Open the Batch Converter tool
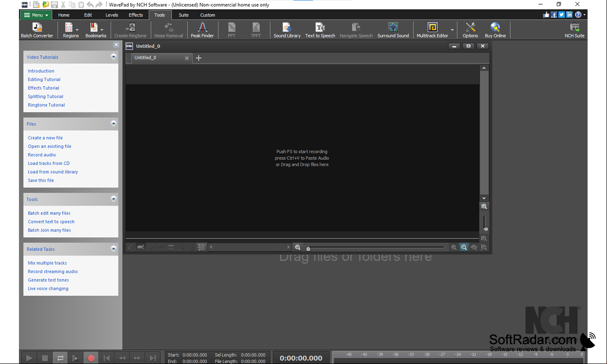This screenshot has width=607, height=364. point(37,30)
